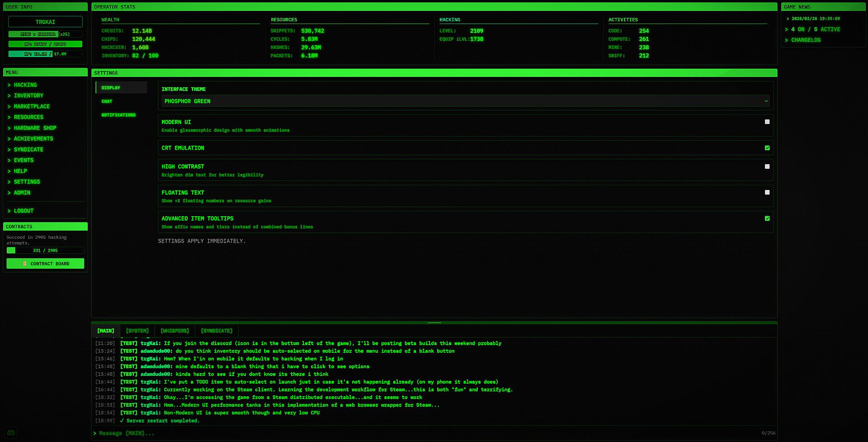Viewport: 868px width, 442px height.
Task: Click the Credits value 12.14B
Action: [142, 31]
